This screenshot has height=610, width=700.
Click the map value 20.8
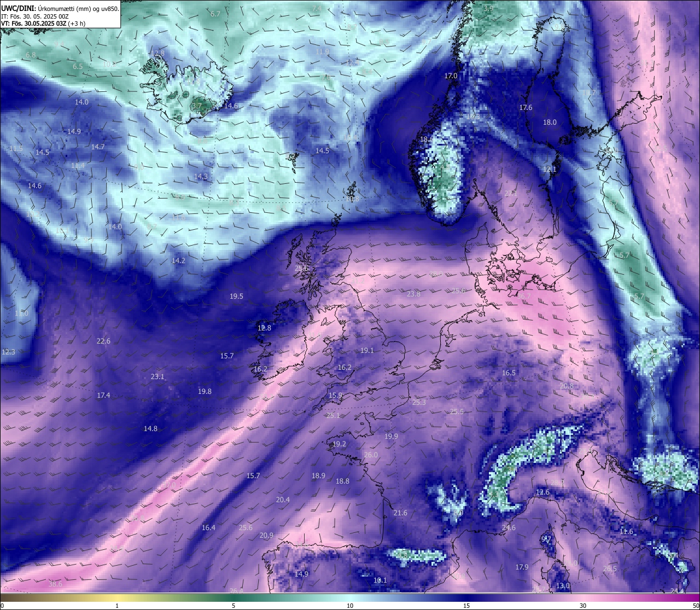click(x=567, y=386)
